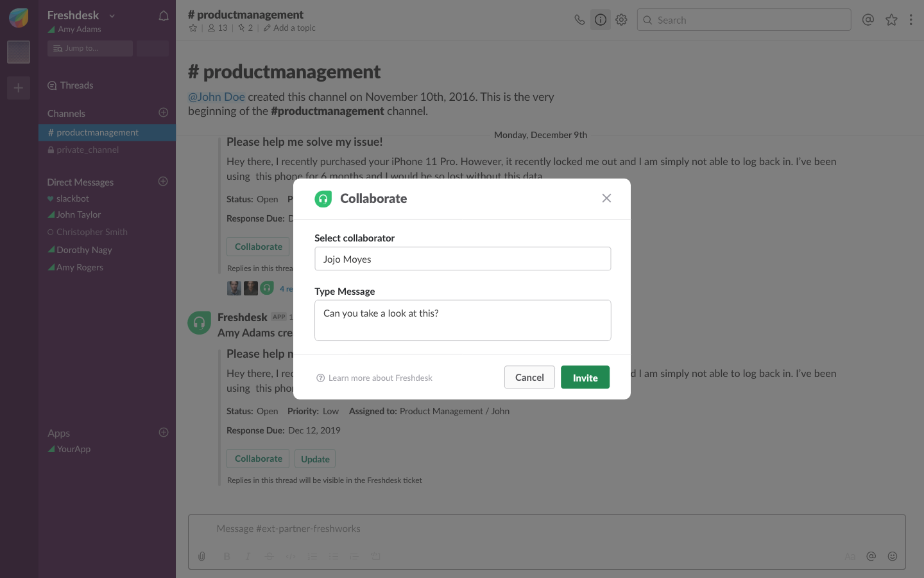
Task: Start new direct message via plus icon
Action: point(163,181)
